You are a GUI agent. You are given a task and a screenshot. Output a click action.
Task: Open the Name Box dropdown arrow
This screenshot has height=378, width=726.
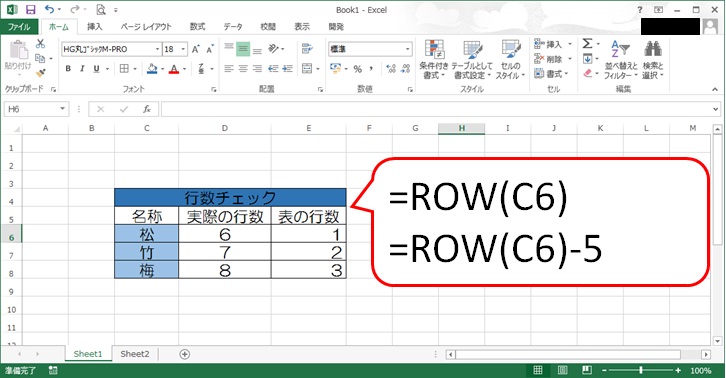point(63,109)
